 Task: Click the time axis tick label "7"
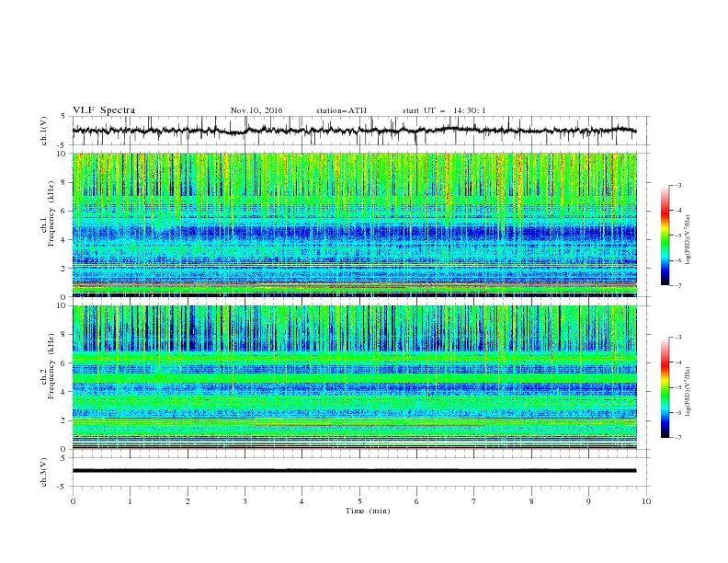point(474,501)
